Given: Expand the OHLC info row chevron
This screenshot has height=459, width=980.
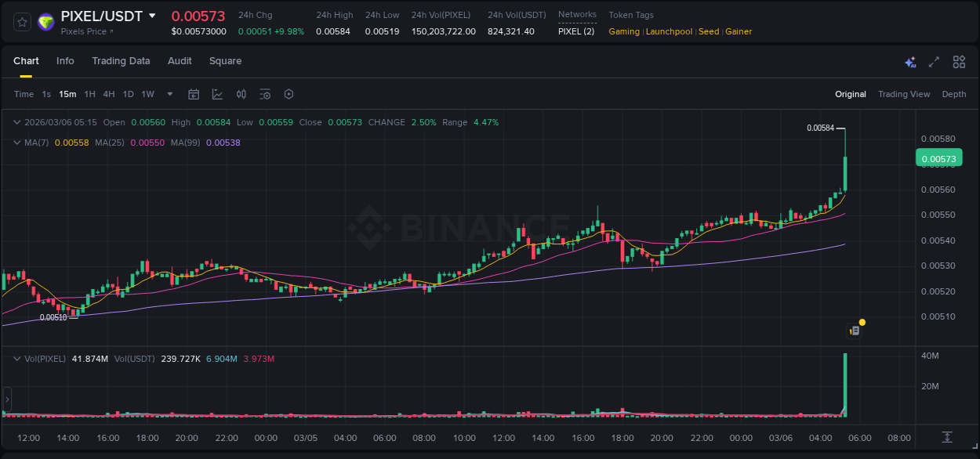Looking at the screenshot, I should [16, 122].
